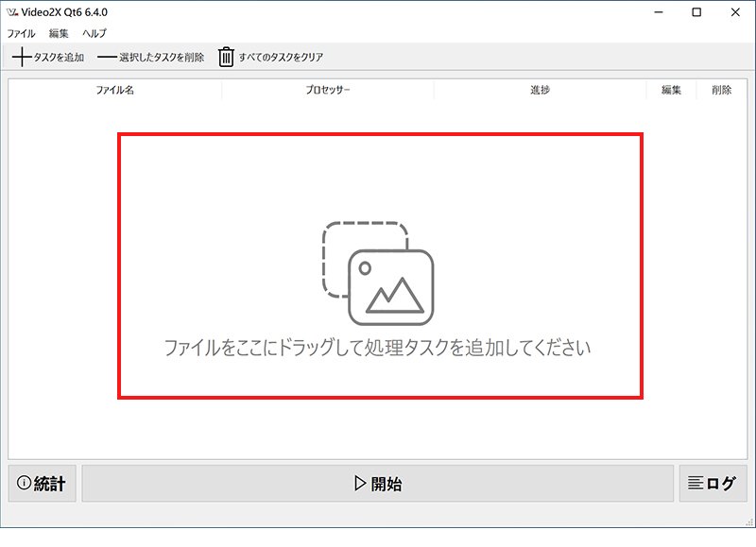Click the window size grip corner

(749, 522)
